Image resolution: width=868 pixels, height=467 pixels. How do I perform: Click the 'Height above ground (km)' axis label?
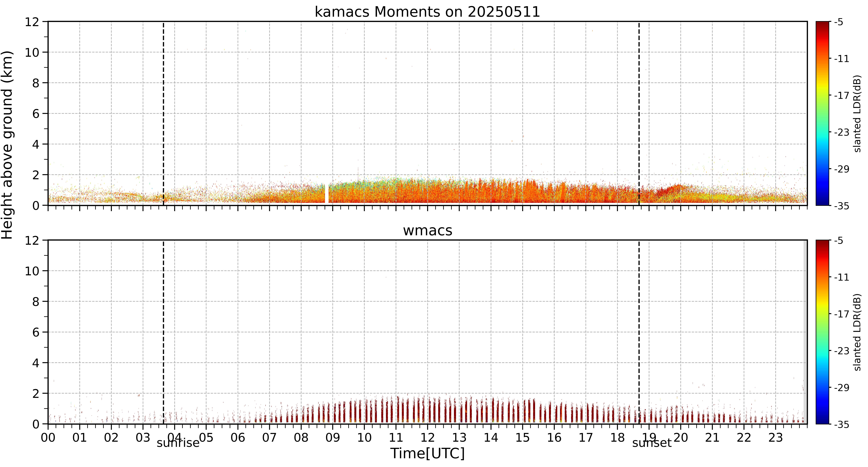click(x=7, y=145)
